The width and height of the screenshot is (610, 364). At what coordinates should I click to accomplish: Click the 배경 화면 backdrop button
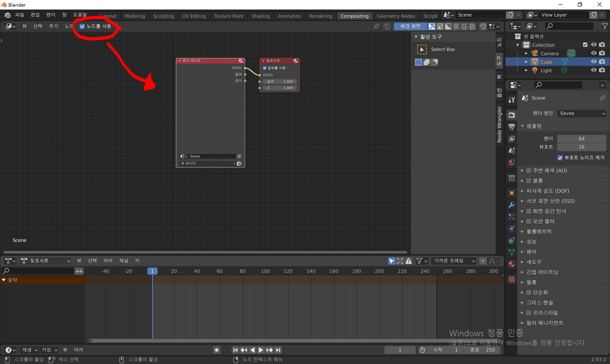pyautogui.click(x=410, y=26)
